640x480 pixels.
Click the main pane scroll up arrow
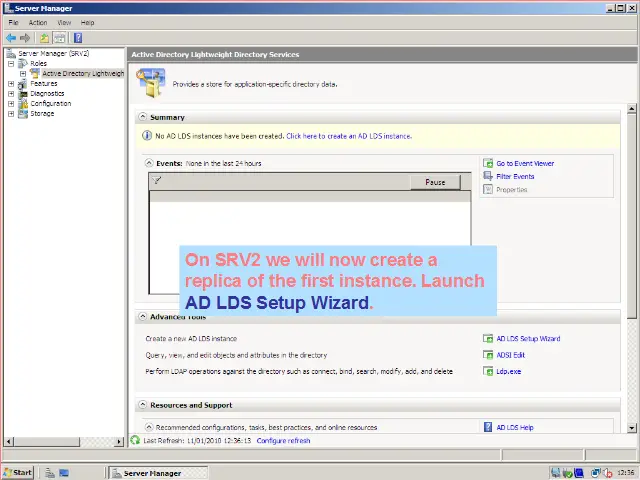pos(631,109)
